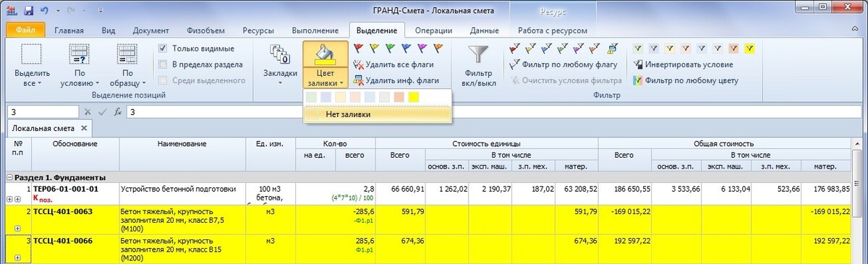868x264 pixels.
Task: Click Удалить инф. флаги
Action: [x=396, y=80]
